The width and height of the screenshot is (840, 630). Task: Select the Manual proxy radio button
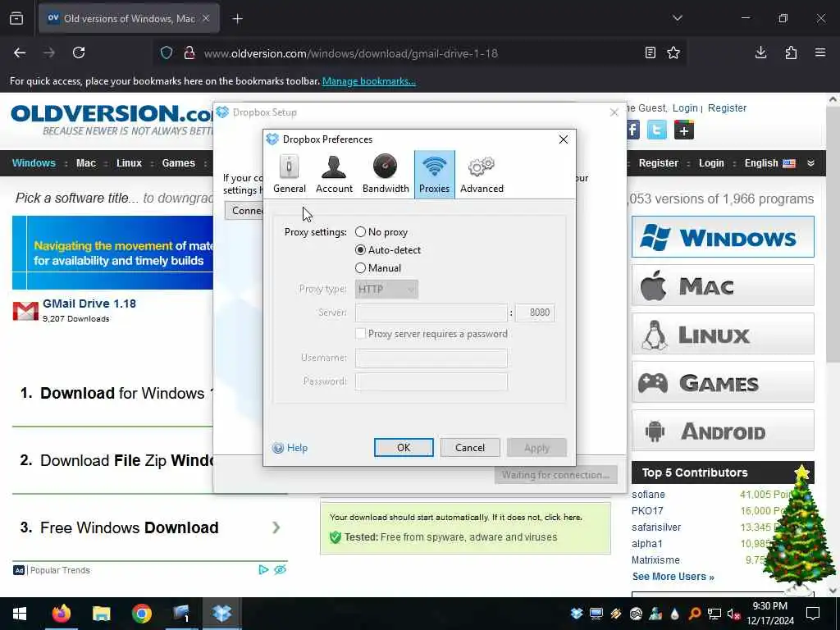click(x=378, y=268)
